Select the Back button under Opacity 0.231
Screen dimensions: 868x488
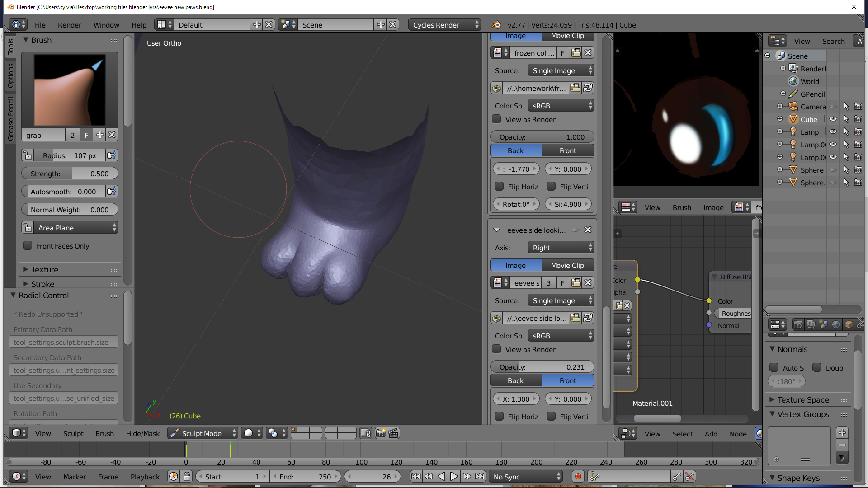pyautogui.click(x=516, y=380)
